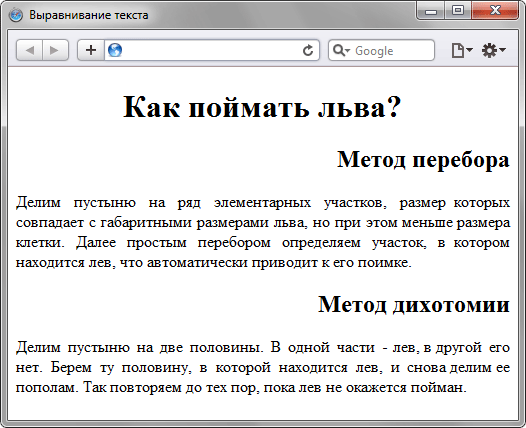526x428 pixels.
Task: Open the settings gear menu
Action: click(x=493, y=50)
